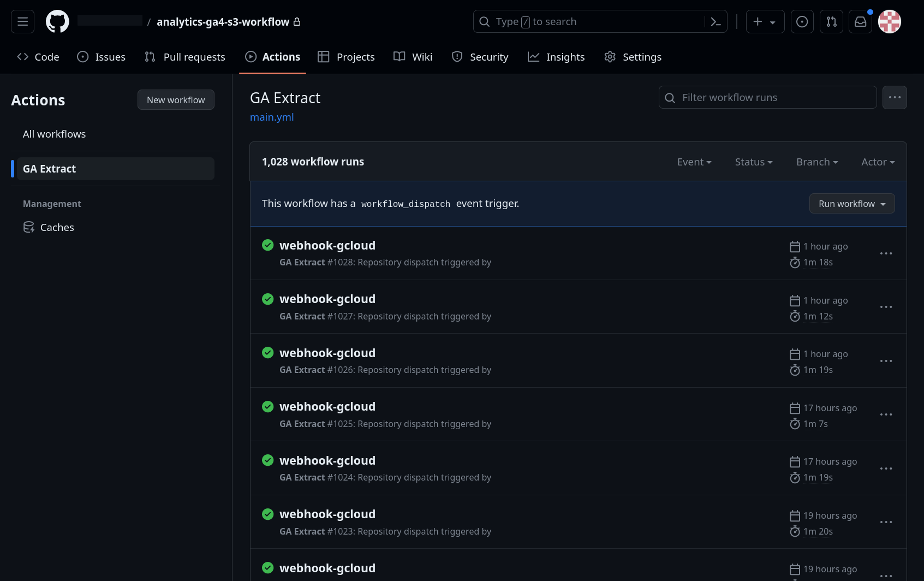The height and width of the screenshot is (581, 924).
Task: Open webhook-gcloud run #1027
Action: click(327, 299)
